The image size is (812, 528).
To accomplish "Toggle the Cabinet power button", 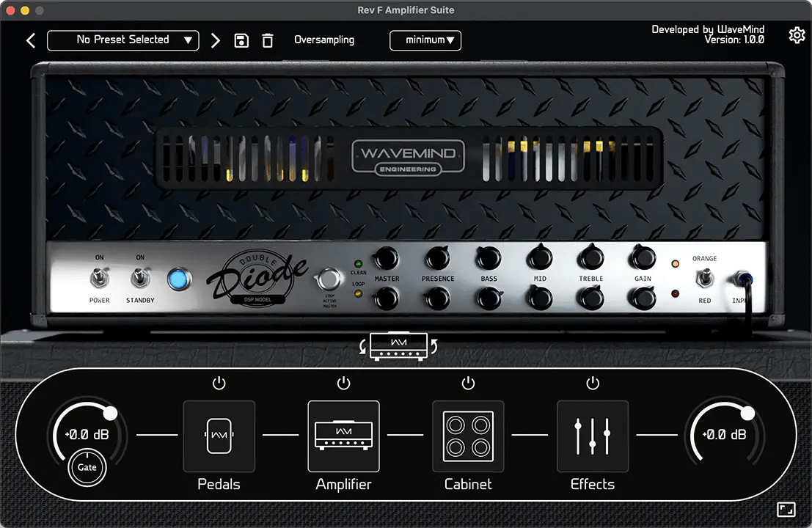I will (468, 383).
